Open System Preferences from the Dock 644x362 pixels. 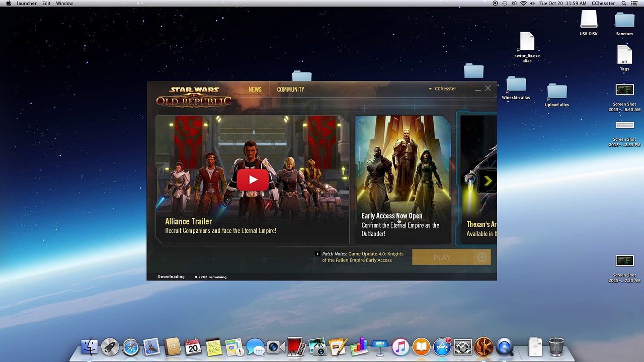(x=463, y=346)
